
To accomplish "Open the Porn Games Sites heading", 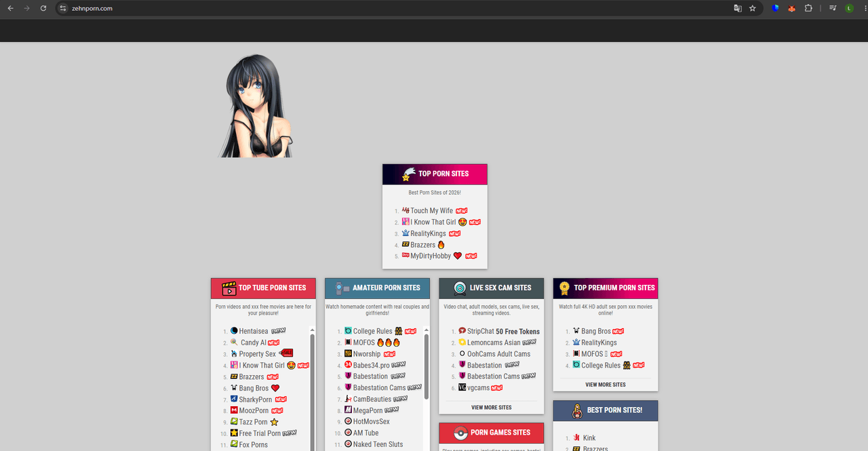I will (x=500, y=433).
